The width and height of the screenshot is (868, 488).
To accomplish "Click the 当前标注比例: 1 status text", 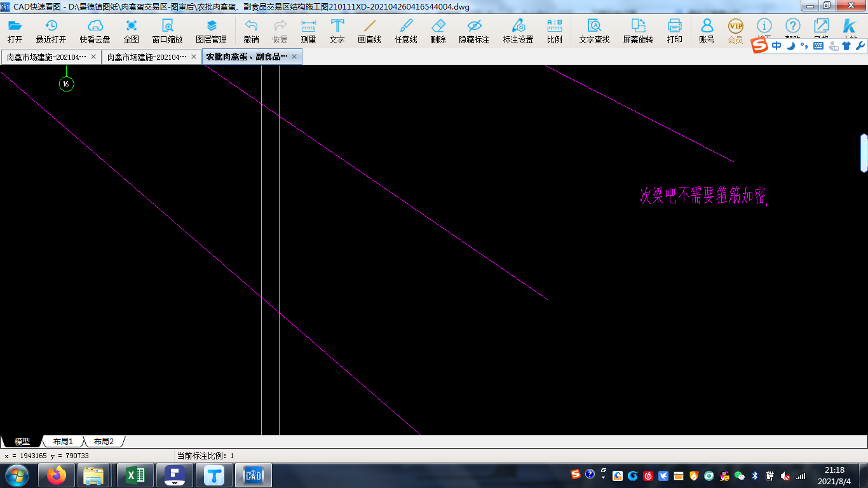I will pos(205,456).
